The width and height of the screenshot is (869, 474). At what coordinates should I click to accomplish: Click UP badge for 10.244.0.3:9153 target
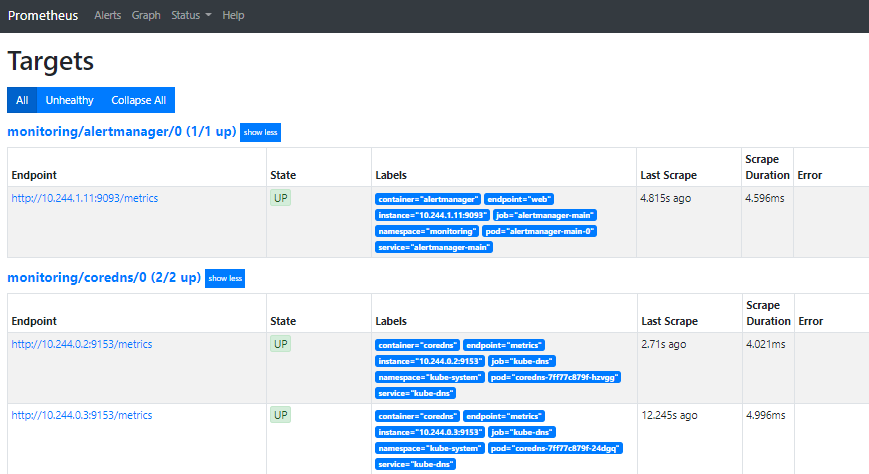click(280, 415)
